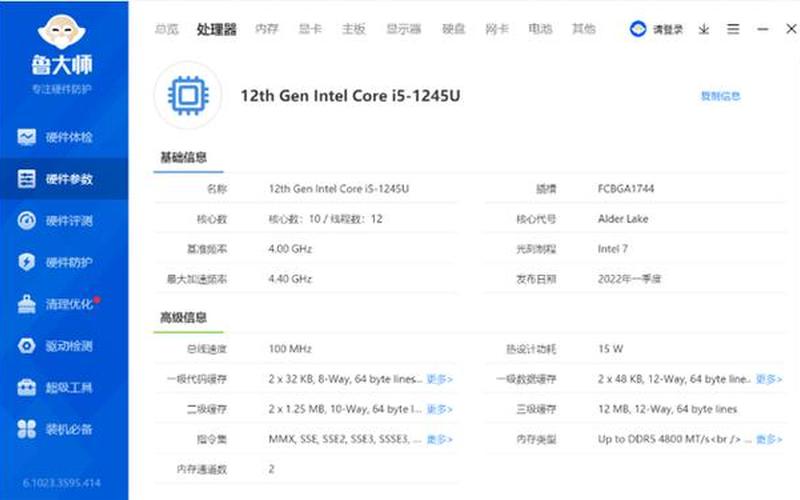Click the Up to DDR5 4800 MT/s value
Image resolution: width=800 pixels, height=500 pixels.
point(674,439)
